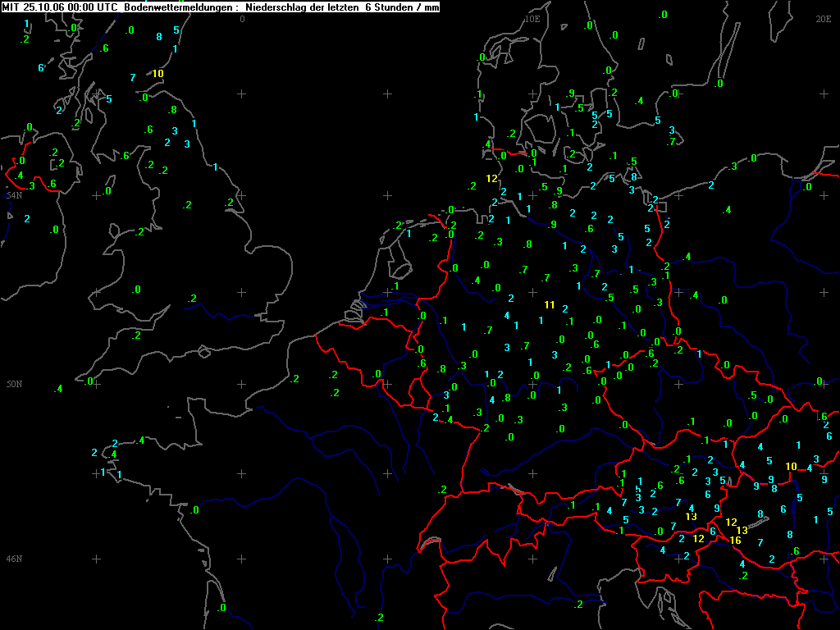
Task: Click the green .4 value southwest of Cornwall
Action: click(58, 388)
